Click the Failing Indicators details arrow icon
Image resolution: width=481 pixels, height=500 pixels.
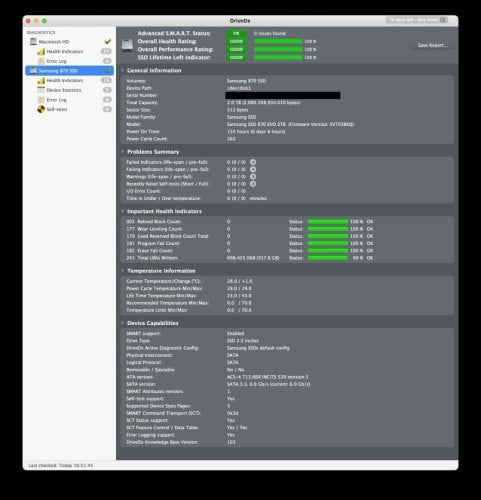click(x=253, y=169)
